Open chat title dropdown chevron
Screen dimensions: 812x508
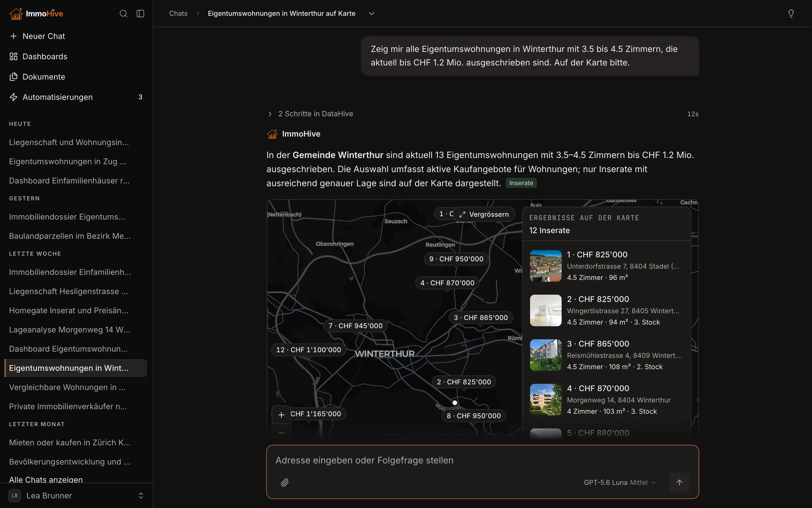point(371,14)
